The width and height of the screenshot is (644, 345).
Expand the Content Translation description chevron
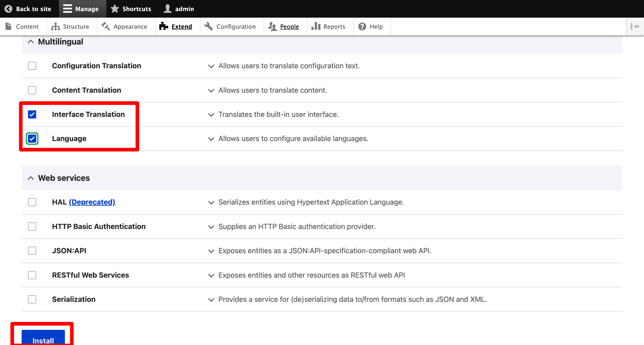tap(211, 91)
